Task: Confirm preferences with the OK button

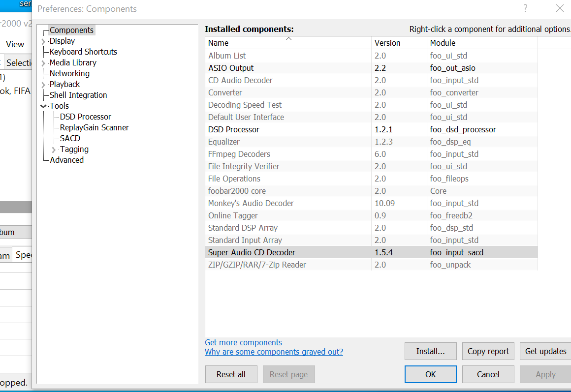Action: (x=430, y=374)
